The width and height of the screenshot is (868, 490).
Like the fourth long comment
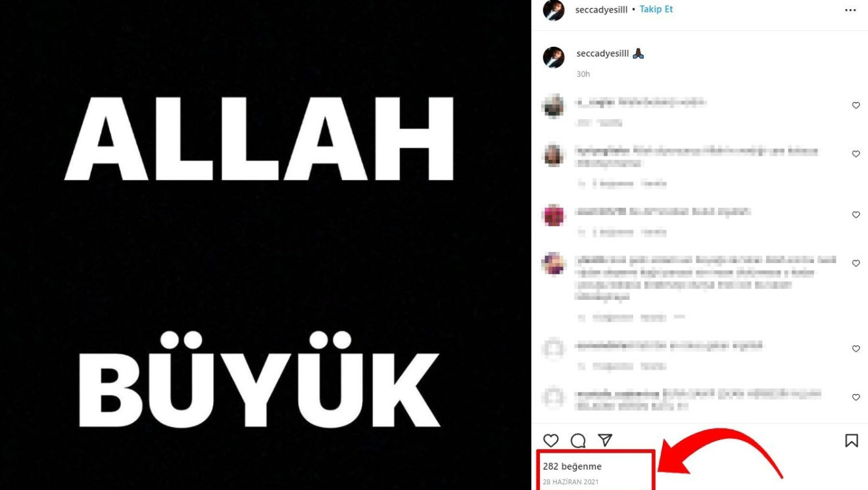[856, 263]
